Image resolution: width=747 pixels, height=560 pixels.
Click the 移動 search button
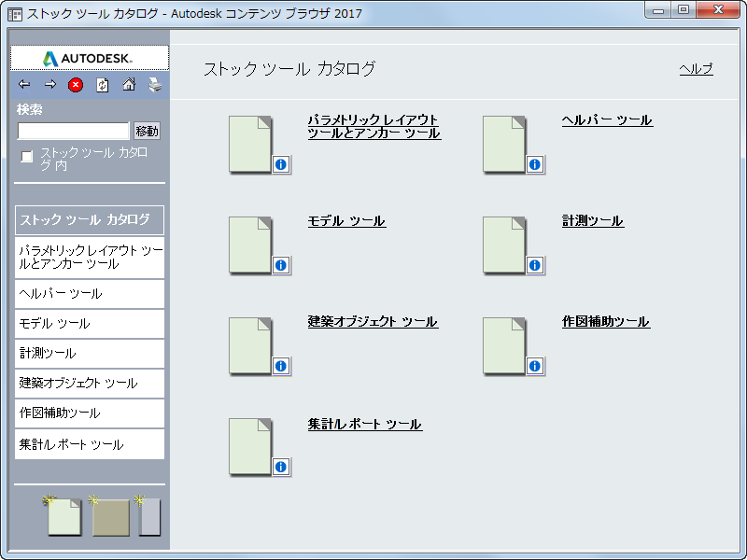click(x=147, y=131)
